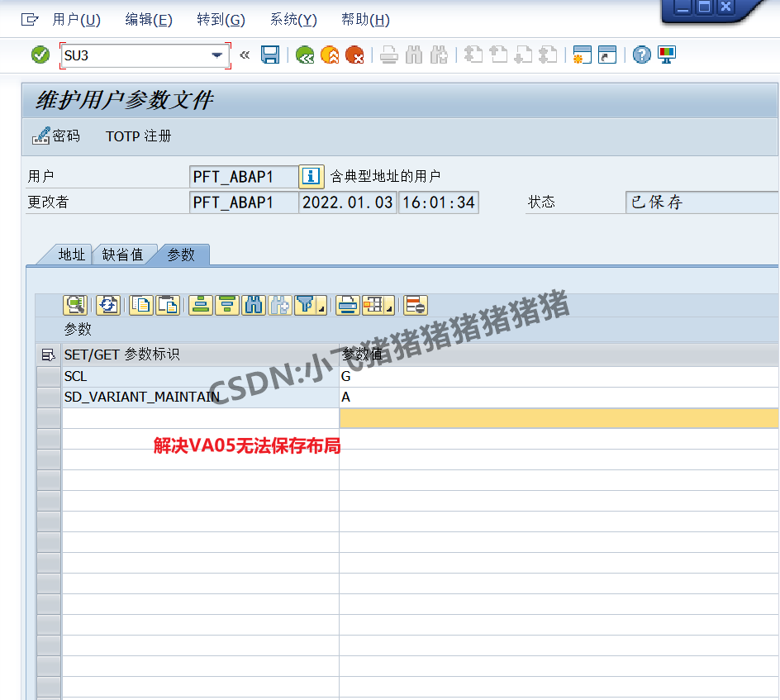
Task: Click the TOTP 注册 button
Action: [x=137, y=136]
